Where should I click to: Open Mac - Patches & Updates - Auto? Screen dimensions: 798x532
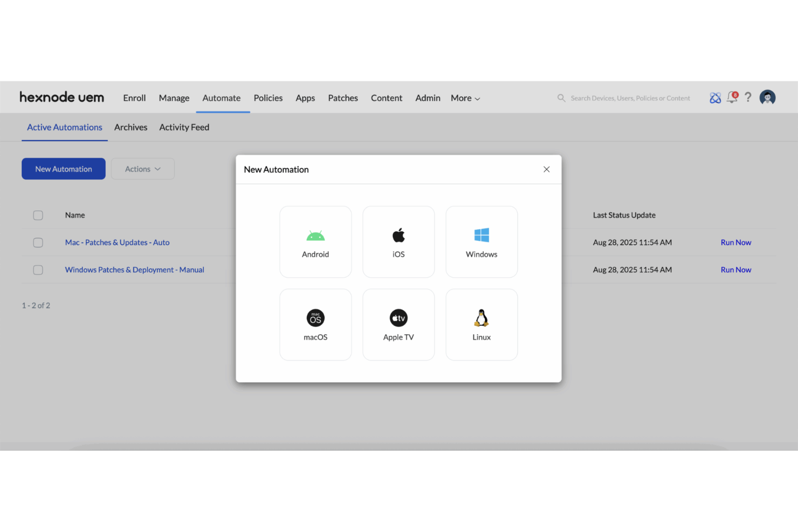click(118, 243)
